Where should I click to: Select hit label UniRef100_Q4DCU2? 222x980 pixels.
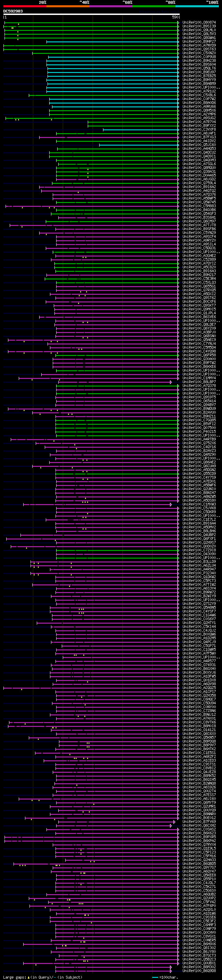click(199, 152)
